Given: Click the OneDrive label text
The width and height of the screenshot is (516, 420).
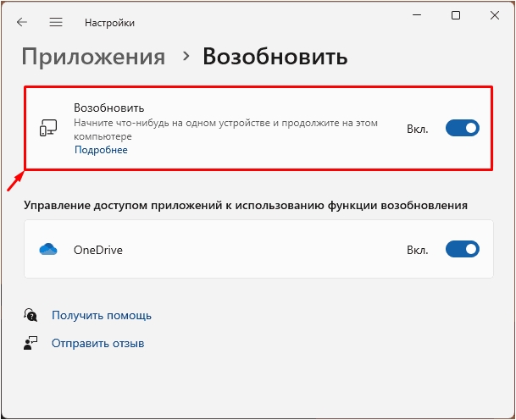Looking at the screenshot, I should [x=98, y=250].
